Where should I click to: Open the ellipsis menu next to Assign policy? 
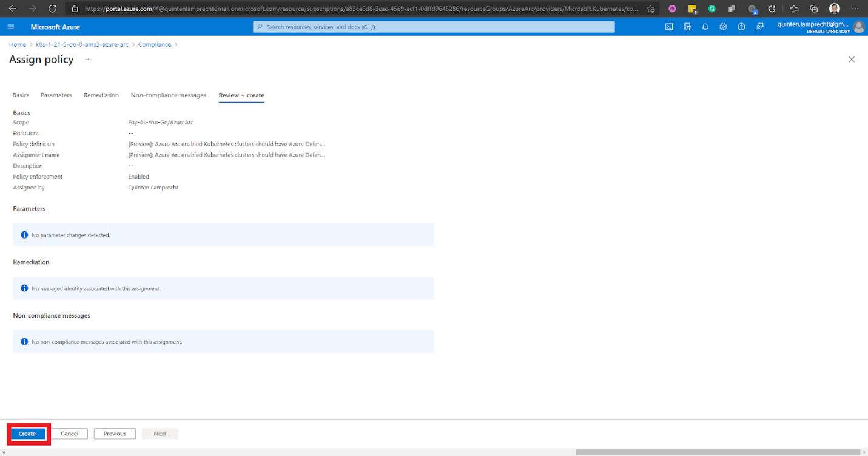(x=88, y=60)
